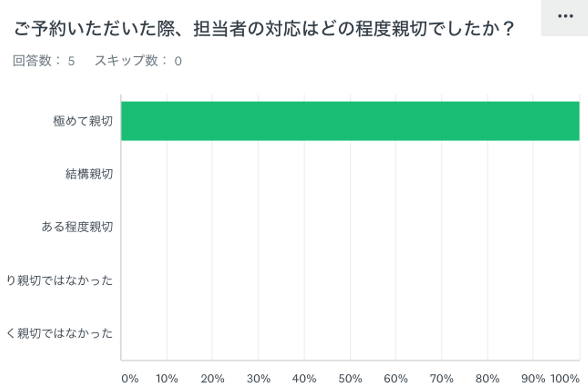Click the 80% axis label
This screenshot has width=588, height=390.
point(488,379)
